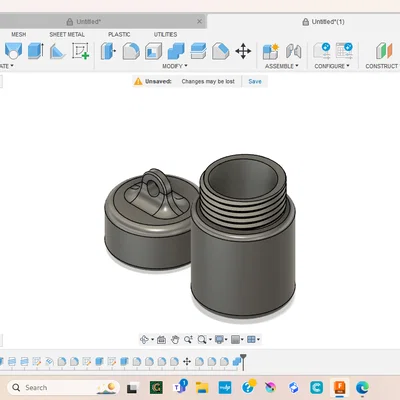Select the Orbit tool in navigation bar

pos(144,339)
